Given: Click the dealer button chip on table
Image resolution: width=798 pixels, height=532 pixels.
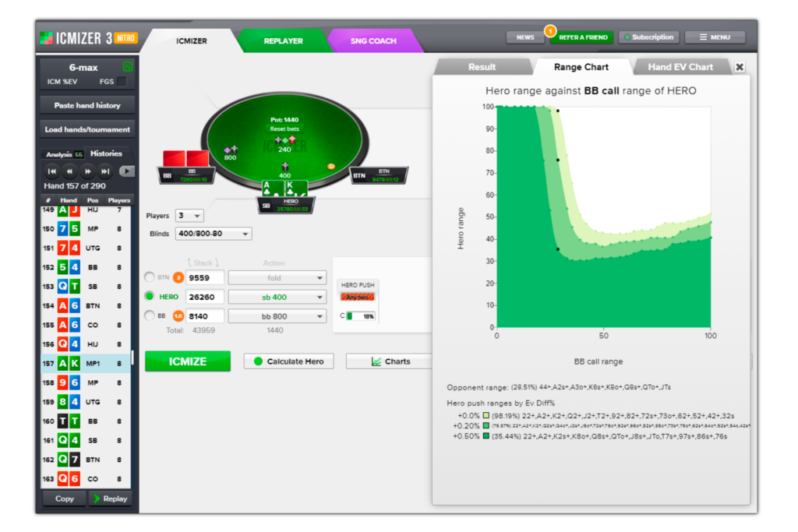Looking at the screenshot, I should click(330, 167).
